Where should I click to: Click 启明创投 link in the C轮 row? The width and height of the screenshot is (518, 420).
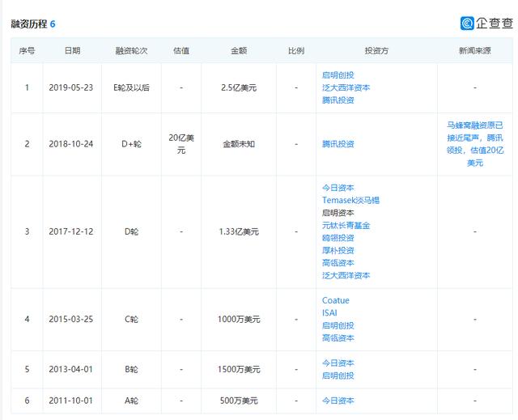coord(338,325)
